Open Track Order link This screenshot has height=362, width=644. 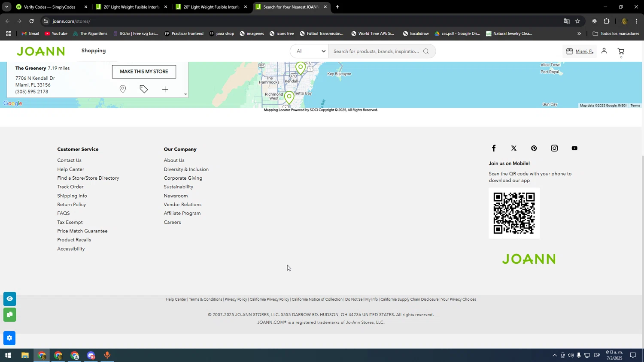[x=70, y=187]
